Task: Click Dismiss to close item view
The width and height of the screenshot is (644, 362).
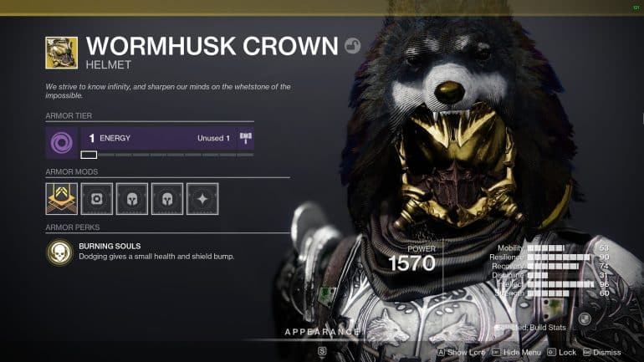Action: point(601,352)
